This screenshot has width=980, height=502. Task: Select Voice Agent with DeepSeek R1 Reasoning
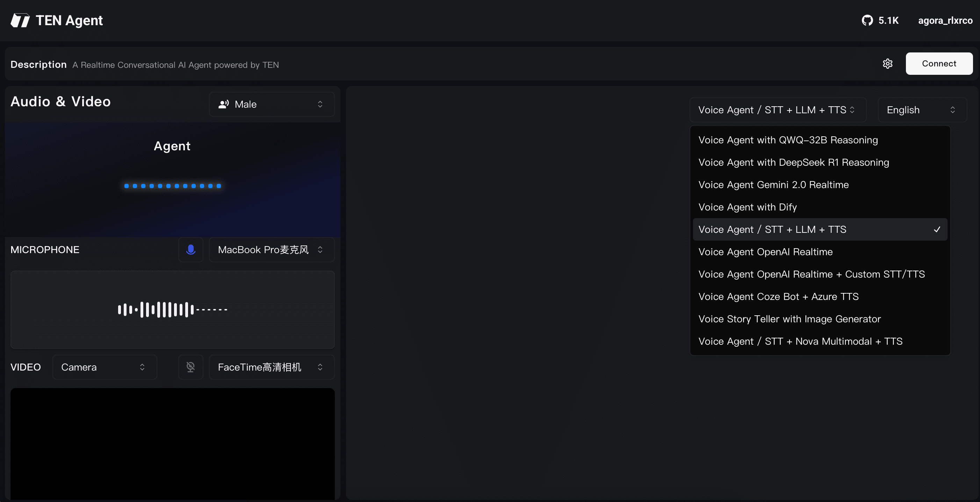[x=820, y=163]
